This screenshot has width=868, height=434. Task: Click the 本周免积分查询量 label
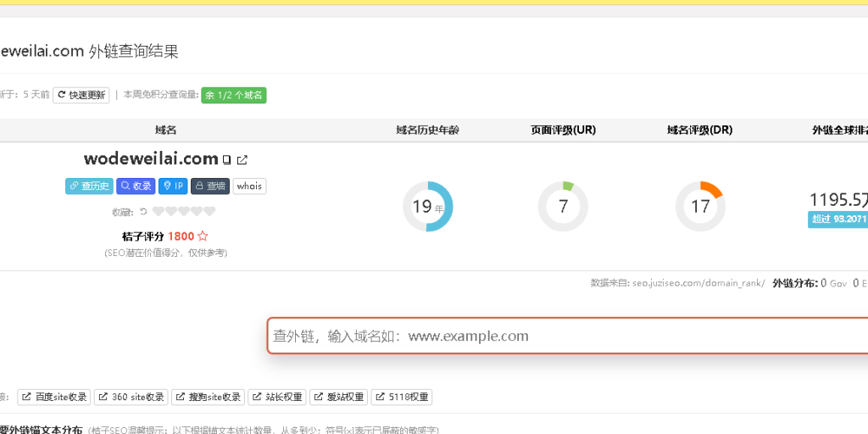pos(161,95)
